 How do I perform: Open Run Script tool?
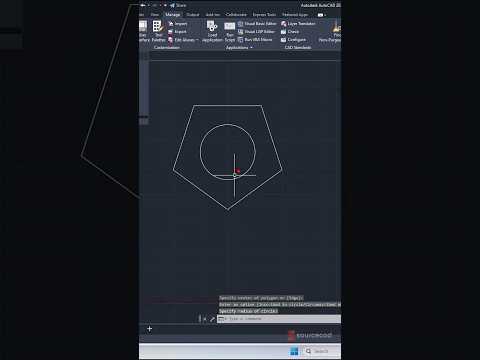[230, 31]
